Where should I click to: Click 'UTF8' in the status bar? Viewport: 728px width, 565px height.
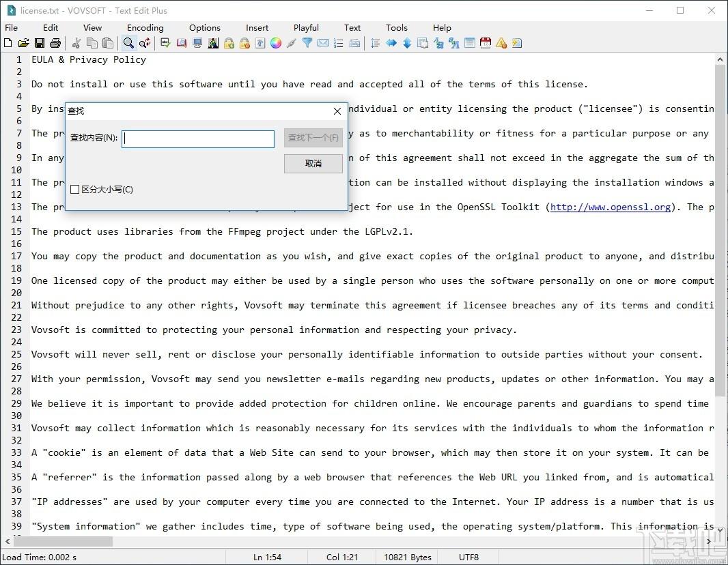tap(468, 557)
